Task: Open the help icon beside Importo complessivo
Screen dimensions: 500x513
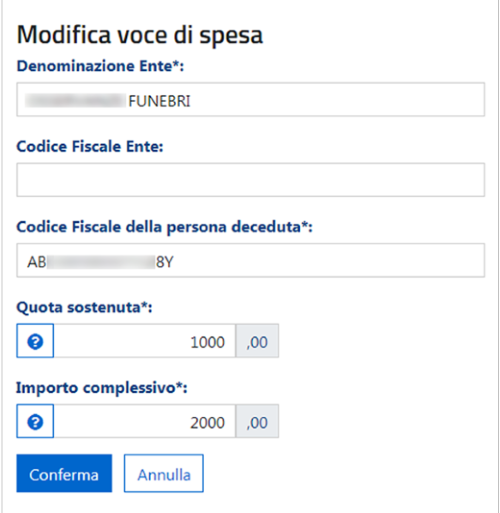Action: [x=35, y=421]
